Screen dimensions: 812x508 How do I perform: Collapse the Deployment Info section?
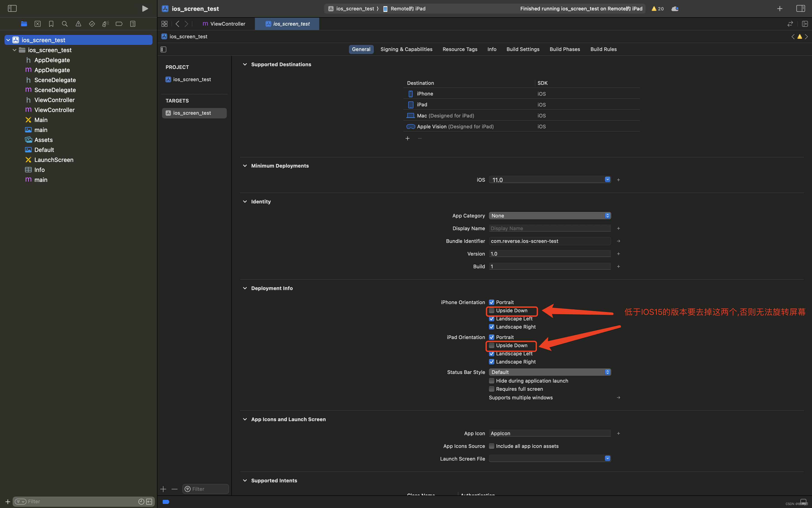(x=245, y=288)
